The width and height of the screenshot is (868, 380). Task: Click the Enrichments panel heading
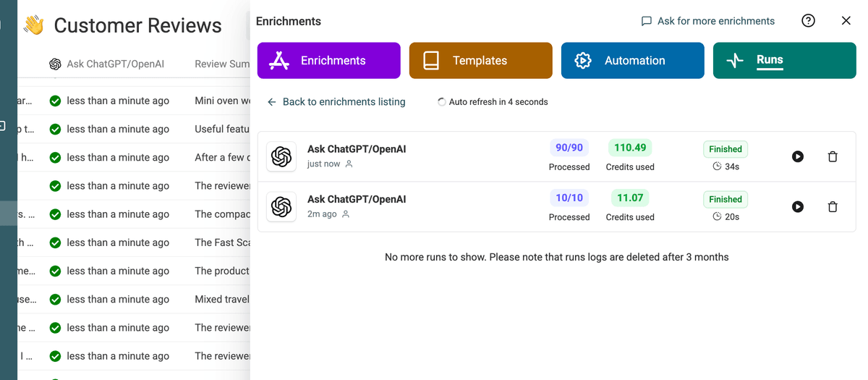click(289, 21)
